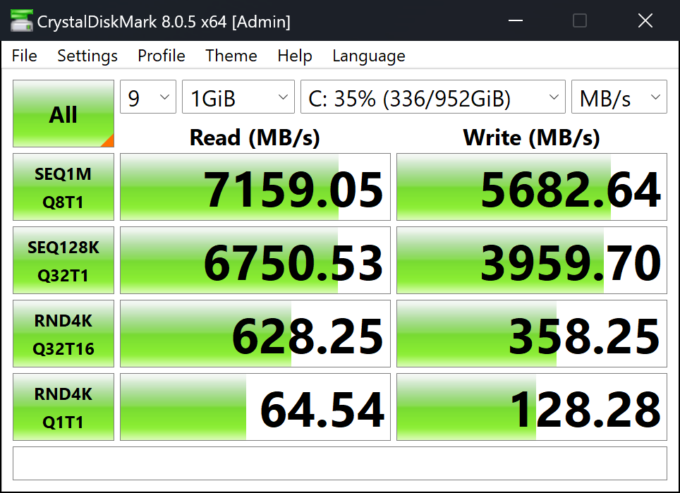Start all benchmarks with the All button

(63, 114)
